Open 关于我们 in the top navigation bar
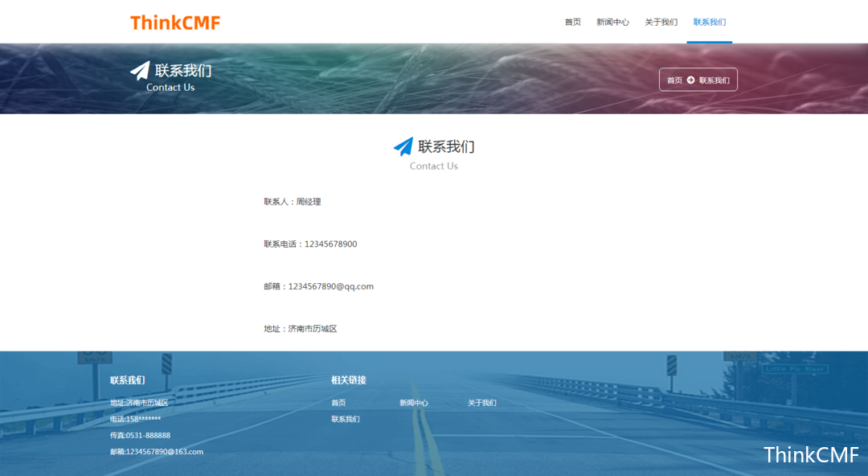Viewport: 868px width, 476px height. coord(661,23)
